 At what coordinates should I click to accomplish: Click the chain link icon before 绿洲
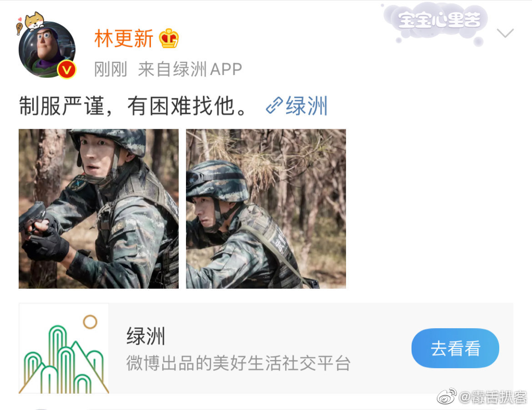tap(274, 105)
